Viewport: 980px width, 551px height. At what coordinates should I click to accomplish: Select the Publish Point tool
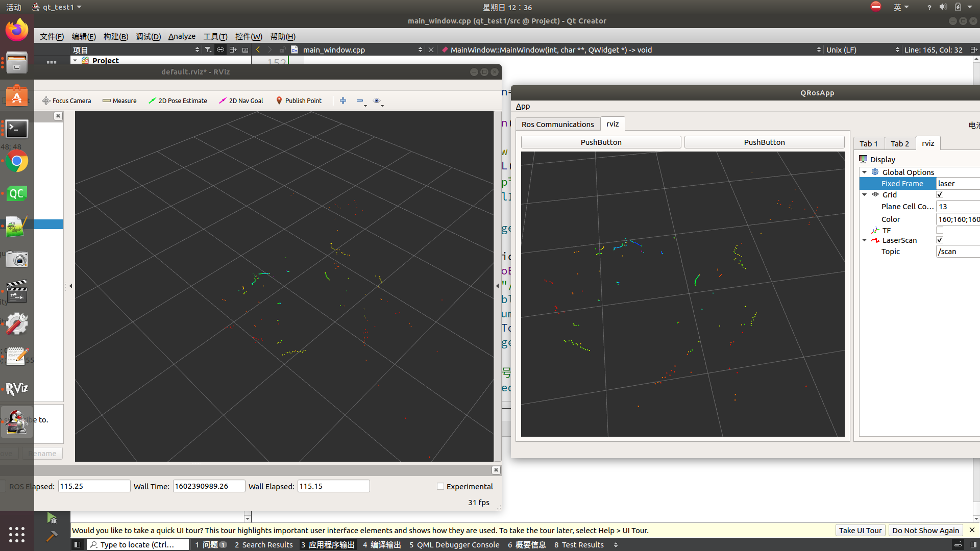click(x=299, y=101)
